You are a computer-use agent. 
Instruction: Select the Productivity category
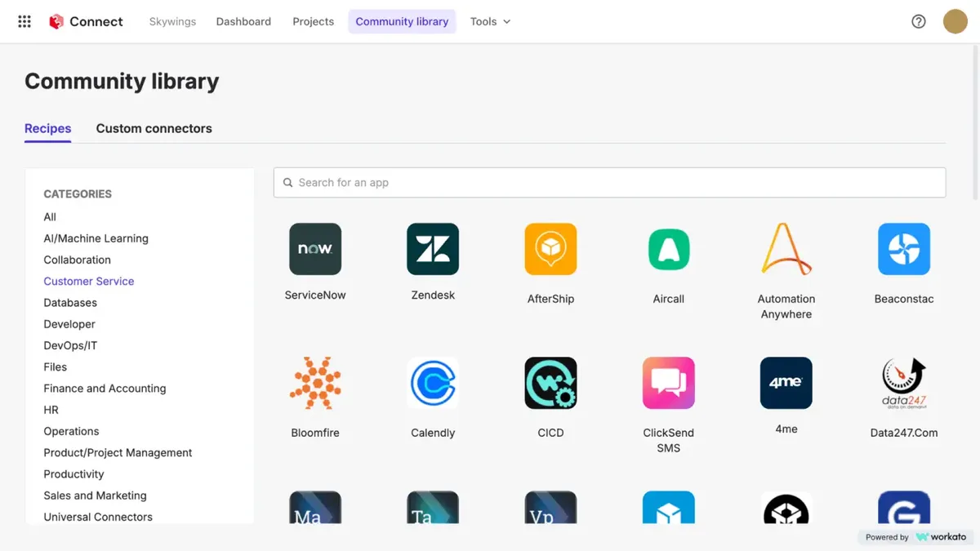click(x=73, y=474)
